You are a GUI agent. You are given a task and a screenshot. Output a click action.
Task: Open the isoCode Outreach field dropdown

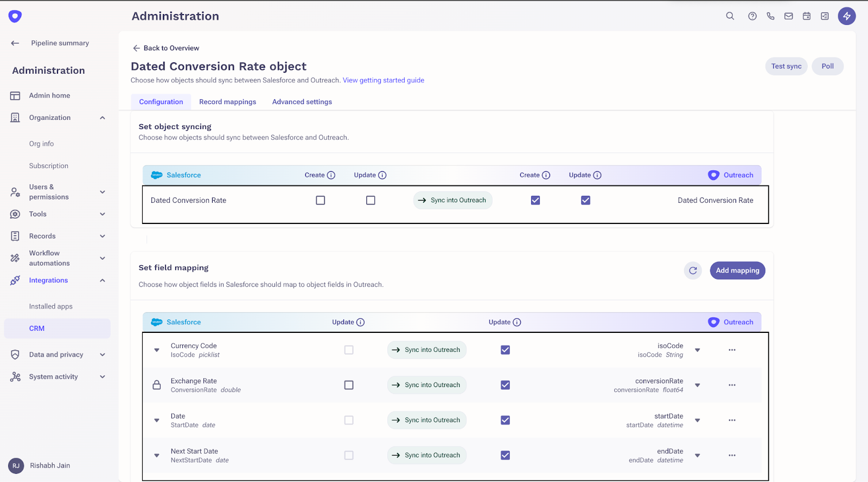[698, 350]
